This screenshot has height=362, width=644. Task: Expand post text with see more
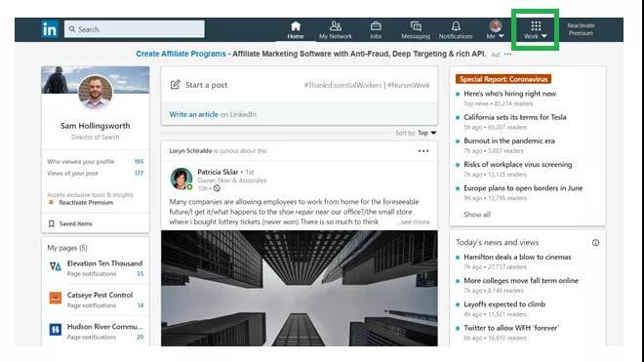(x=414, y=221)
